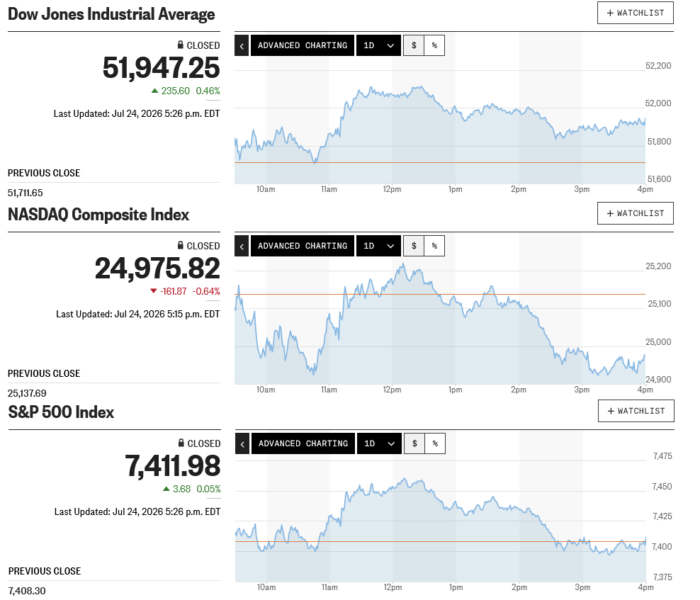This screenshot has height=600, width=700.
Task: Add Dow Jones Industrial Average to watchlist
Action: tap(636, 13)
